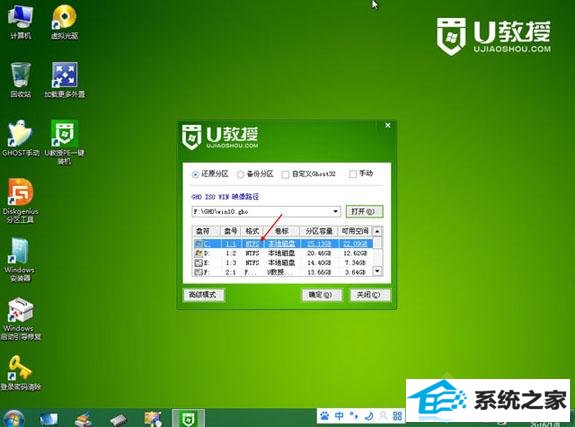Click the taskbar icon with the paintbrush
575x427 pixels.
83,419
